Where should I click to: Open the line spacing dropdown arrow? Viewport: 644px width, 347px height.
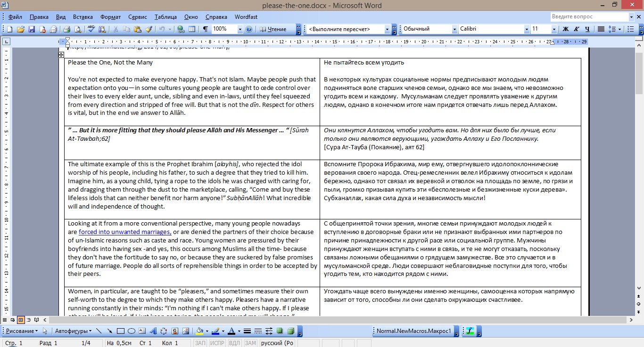click(619, 29)
